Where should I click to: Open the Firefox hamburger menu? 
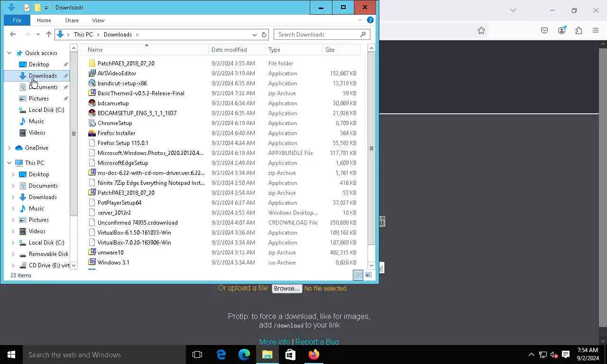point(596,30)
